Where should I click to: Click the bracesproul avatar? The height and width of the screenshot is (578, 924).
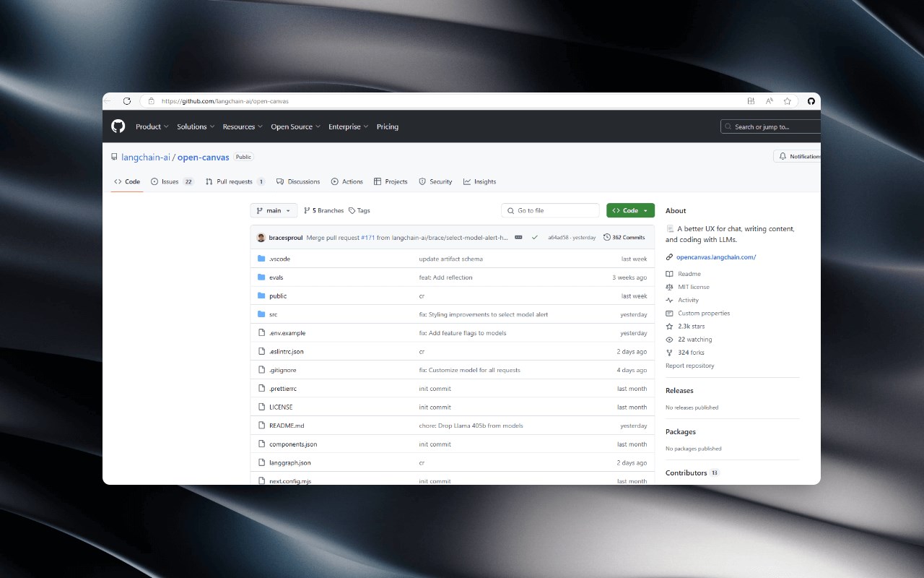(261, 237)
